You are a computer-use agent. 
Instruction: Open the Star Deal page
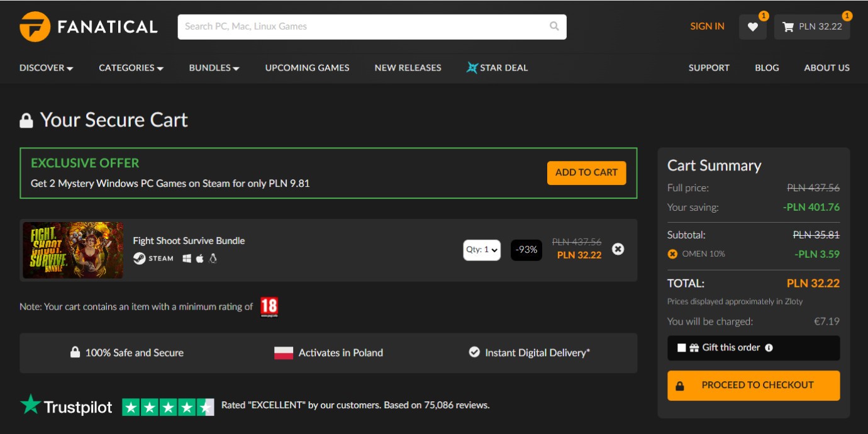coord(497,67)
